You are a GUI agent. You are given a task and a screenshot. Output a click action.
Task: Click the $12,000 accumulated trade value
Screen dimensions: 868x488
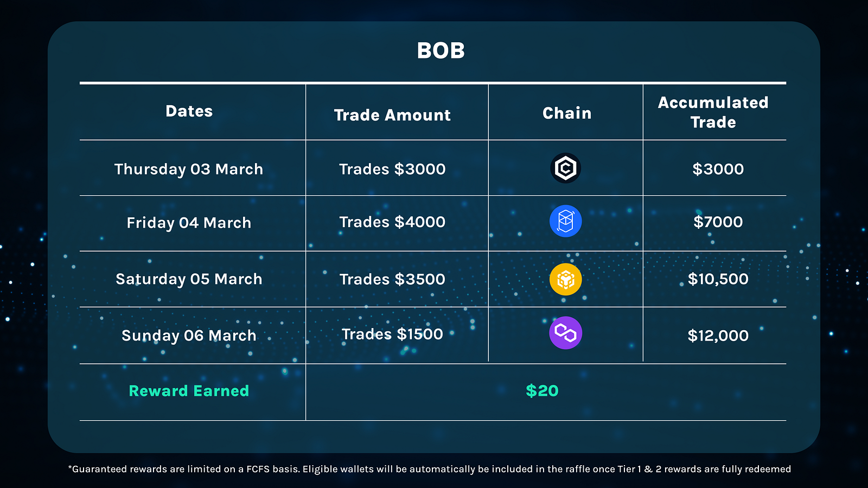coord(718,336)
